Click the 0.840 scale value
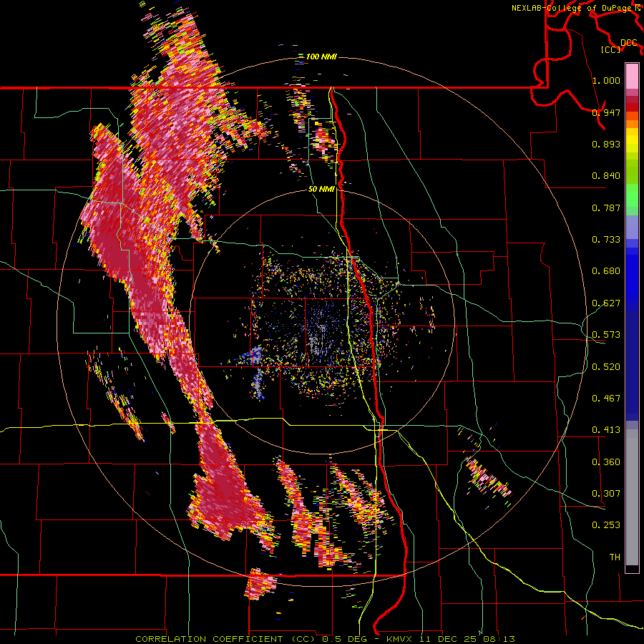 click(x=606, y=176)
